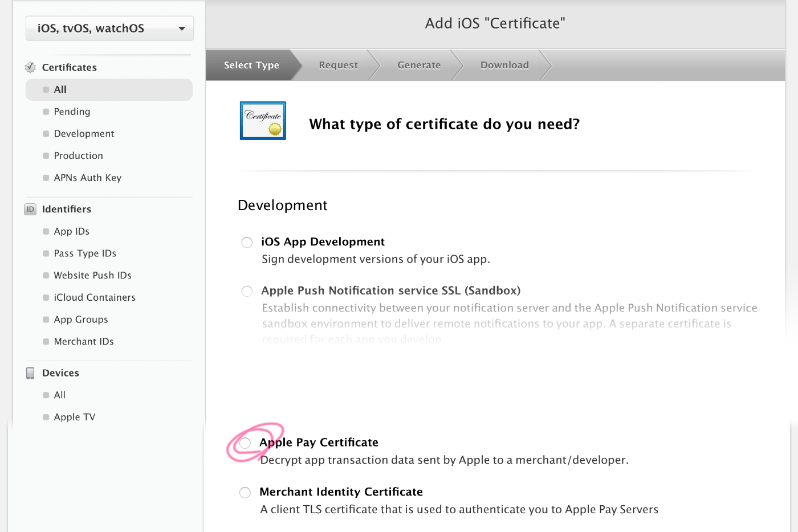Image resolution: width=798 pixels, height=532 pixels.
Task: Click the Devices section header
Action: click(60, 373)
